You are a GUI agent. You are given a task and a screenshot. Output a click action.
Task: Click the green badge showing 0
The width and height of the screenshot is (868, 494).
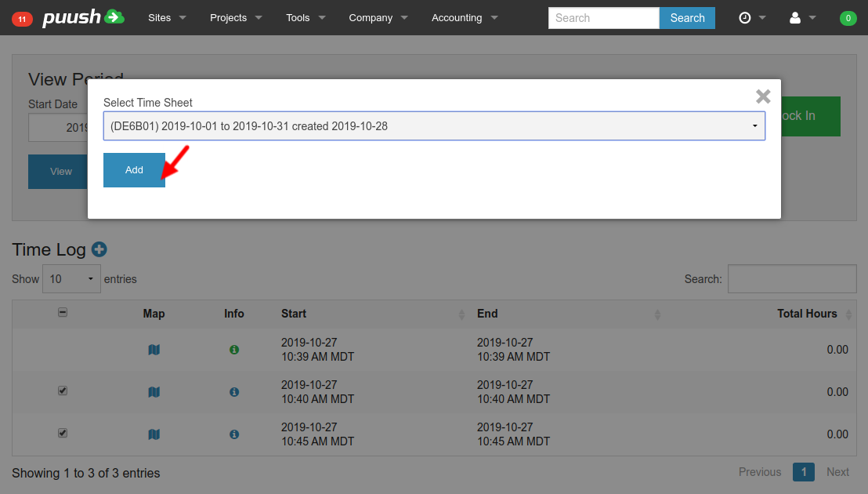(848, 19)
